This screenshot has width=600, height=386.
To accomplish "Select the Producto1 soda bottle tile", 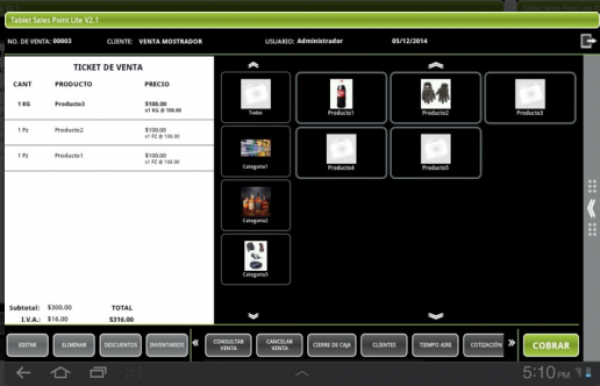I will click(341, 98).
